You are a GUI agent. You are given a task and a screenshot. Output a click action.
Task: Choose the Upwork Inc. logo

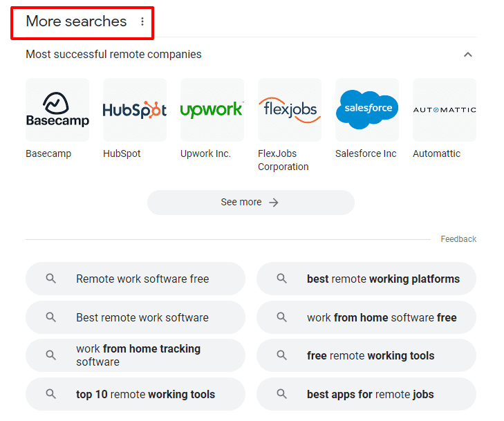point(212,110)
